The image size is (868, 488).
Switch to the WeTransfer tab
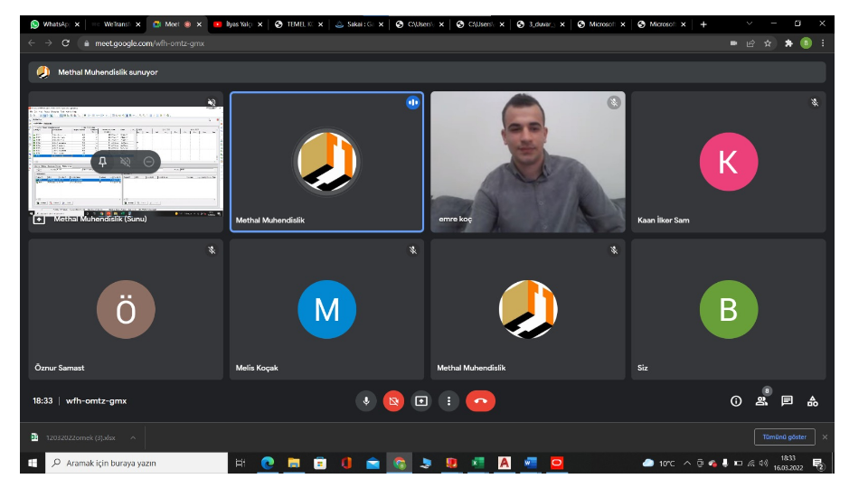[117, 24]
